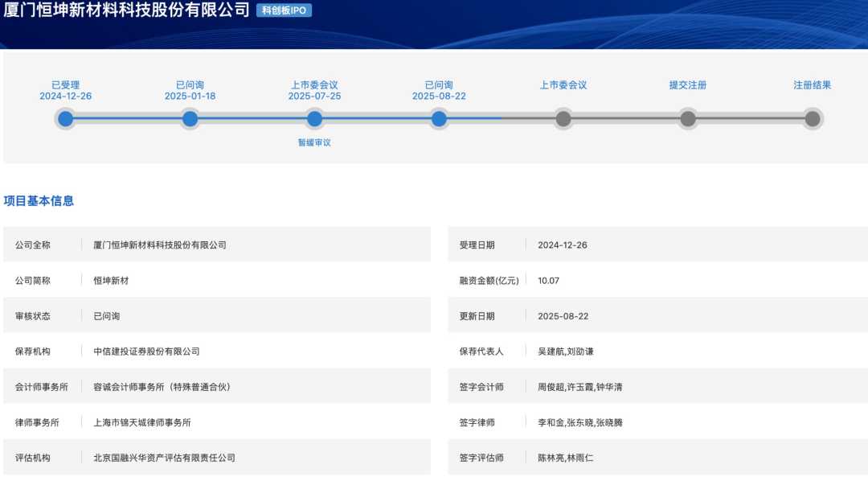This screenshot has width=868, height=477.
Task: Click the 提交注册 stage label
Action: tap(687, 84)
